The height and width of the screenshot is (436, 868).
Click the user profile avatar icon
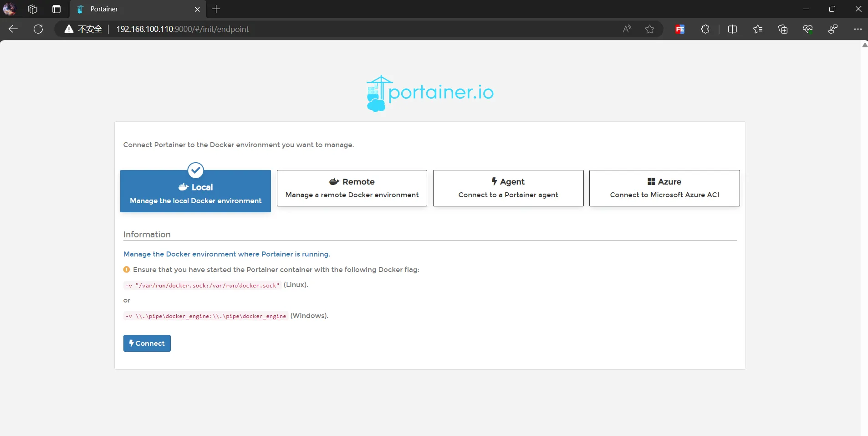coord(10,9)
